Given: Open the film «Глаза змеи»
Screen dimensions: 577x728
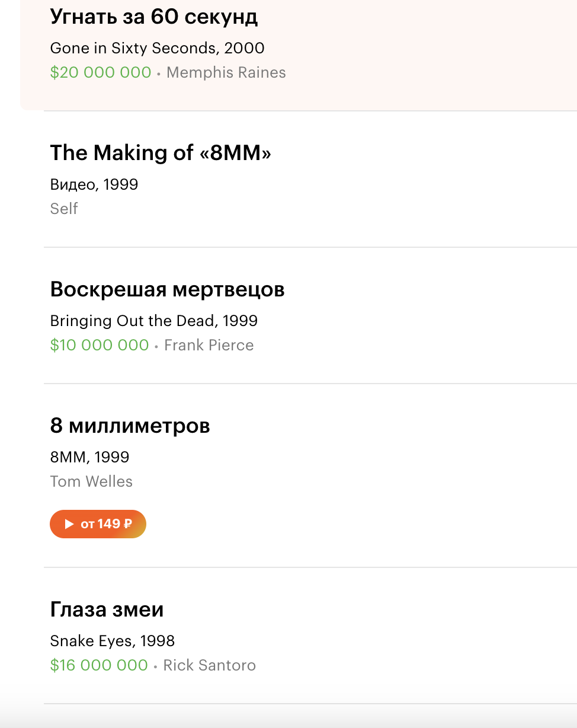Looking at the screenshot, I should coord(107,609).
